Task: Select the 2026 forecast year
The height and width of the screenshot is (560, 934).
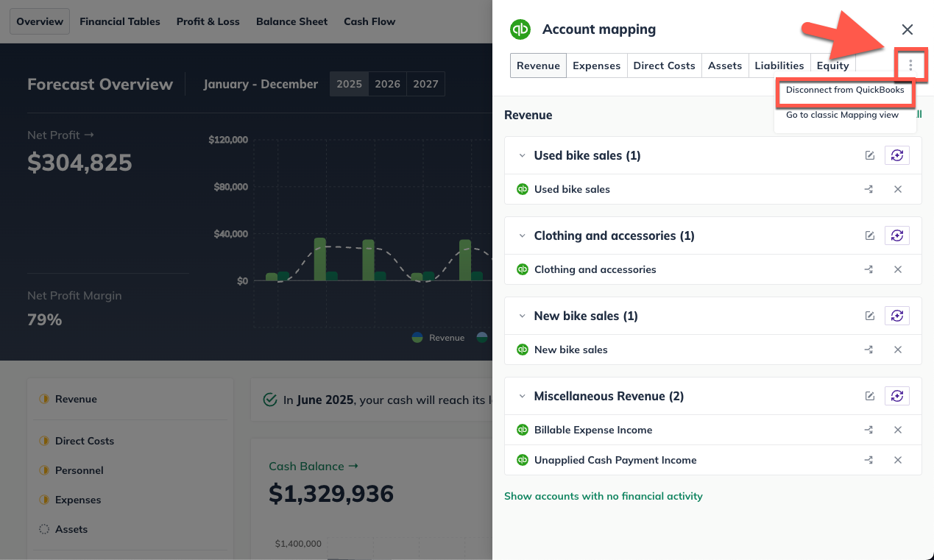Action: click(387, 84)
